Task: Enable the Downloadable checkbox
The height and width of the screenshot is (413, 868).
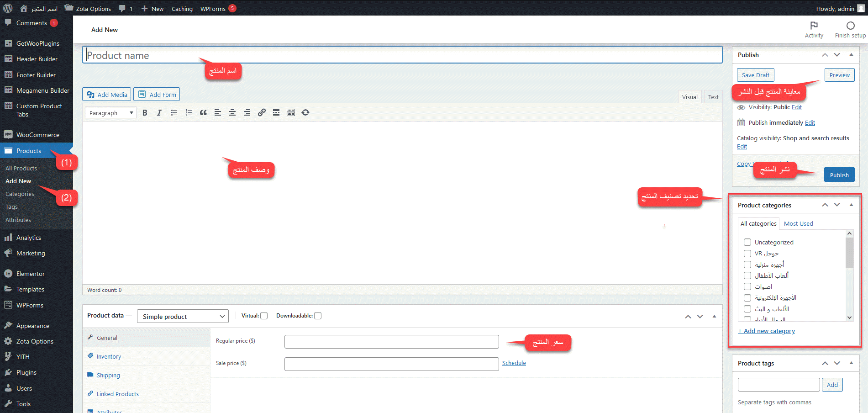Action: [x=318, y=316]
